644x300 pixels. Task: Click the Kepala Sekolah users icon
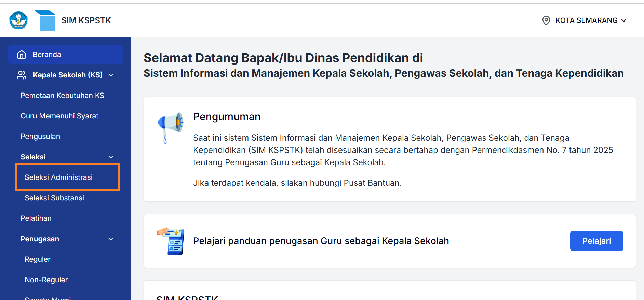22,75
